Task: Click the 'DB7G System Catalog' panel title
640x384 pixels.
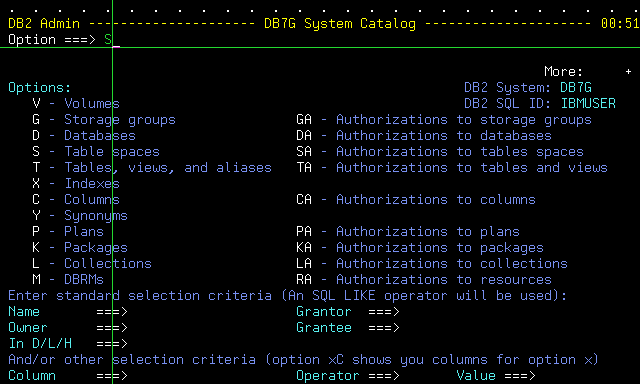Action: pyautogui.click(x=340, y=24)
